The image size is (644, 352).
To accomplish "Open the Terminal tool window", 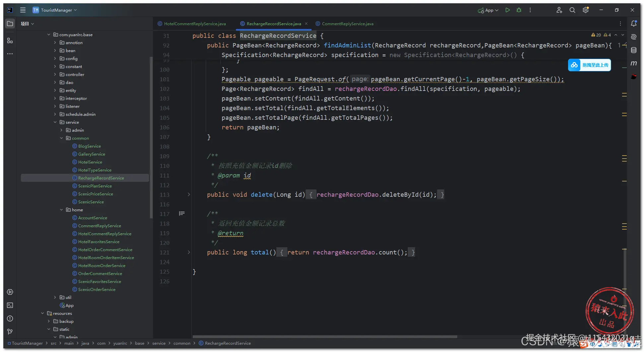I will [x=10, y=305].
